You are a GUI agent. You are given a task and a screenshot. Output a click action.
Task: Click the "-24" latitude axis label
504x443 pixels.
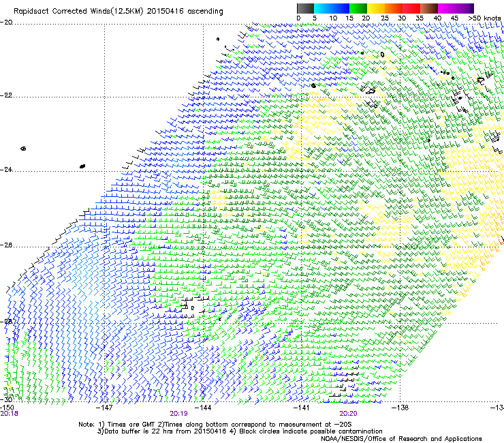(x=6, y=170)
